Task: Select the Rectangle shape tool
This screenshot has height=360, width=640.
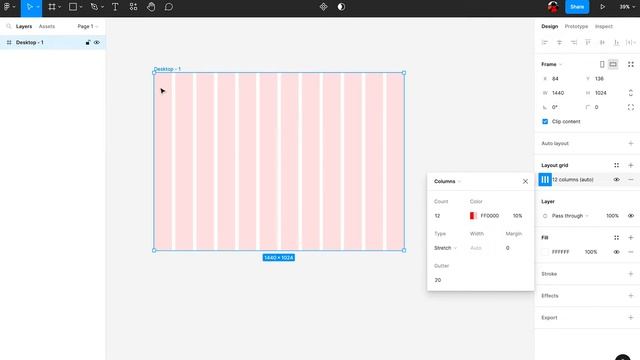Action: tap(73, 7)
